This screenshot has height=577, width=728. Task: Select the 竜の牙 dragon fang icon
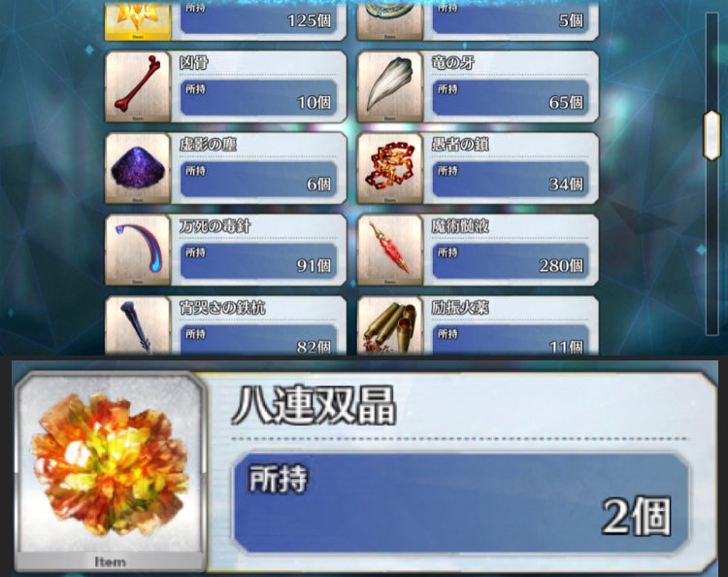(390, 86)
